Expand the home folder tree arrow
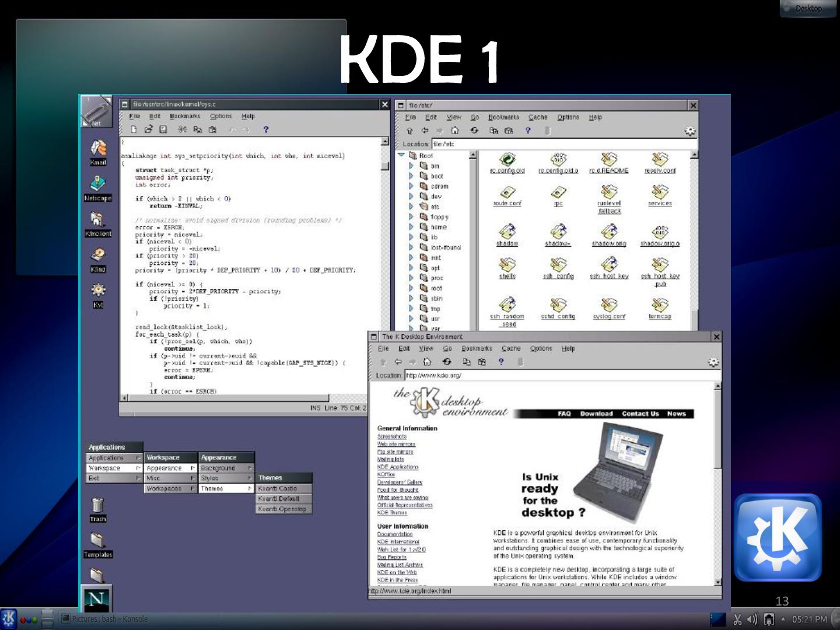The height and width of the screenshot is (630, 840). [411, 227]
